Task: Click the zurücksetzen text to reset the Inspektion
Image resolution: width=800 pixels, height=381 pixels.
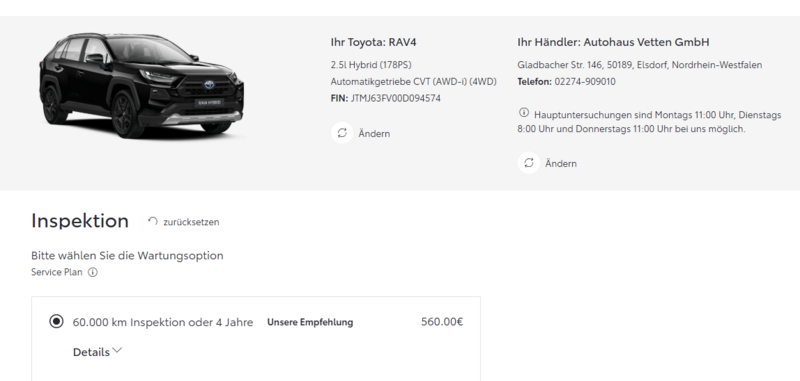Action: tap(191, 222)
